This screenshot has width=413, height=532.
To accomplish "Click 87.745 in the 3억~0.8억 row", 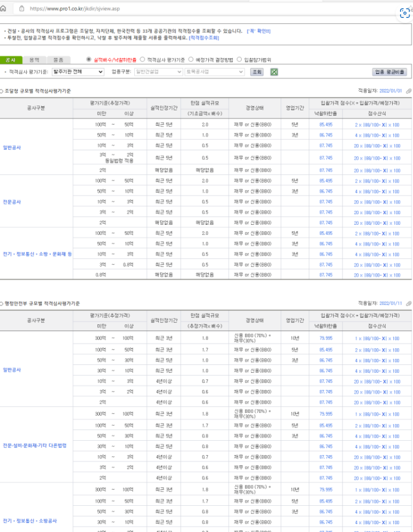I will 326,265.
